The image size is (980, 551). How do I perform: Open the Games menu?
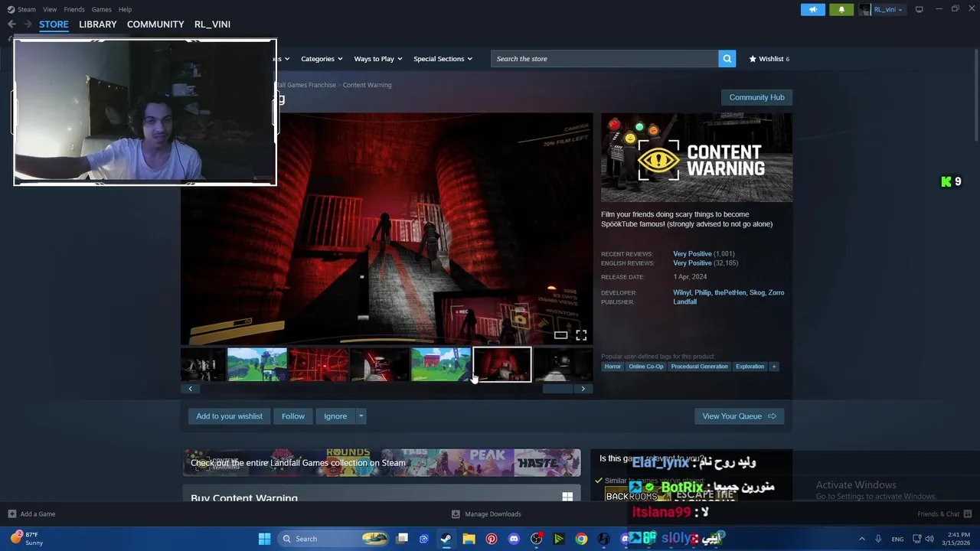(101, 9)
